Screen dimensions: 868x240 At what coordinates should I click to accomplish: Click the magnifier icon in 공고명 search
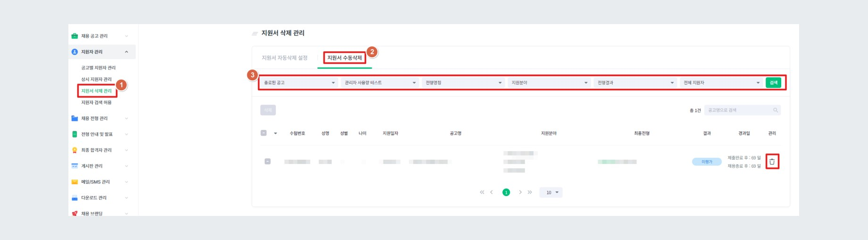(776, 110)
